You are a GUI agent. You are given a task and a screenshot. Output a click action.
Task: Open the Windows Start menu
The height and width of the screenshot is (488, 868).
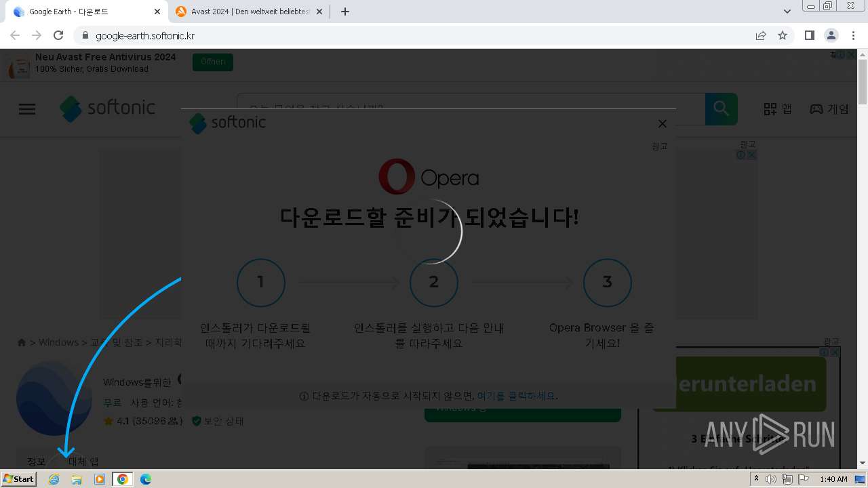(18, 479)
